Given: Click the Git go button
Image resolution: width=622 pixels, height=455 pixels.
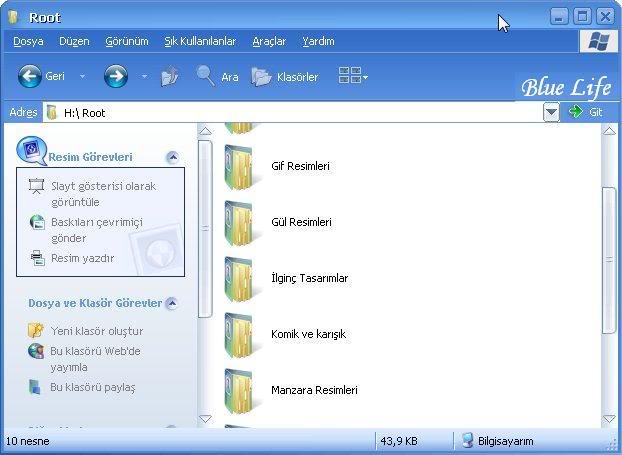Looking at the screenshot, I should click(586, 112).
